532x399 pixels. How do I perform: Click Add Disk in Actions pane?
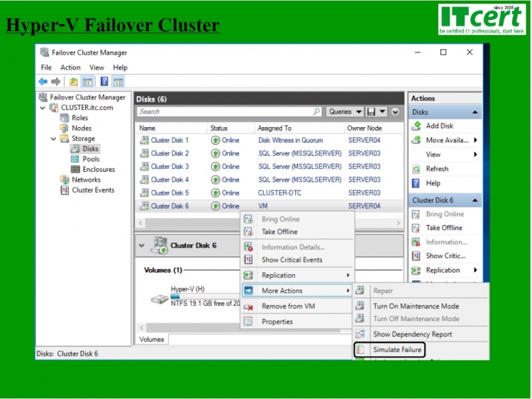(439, 126)
